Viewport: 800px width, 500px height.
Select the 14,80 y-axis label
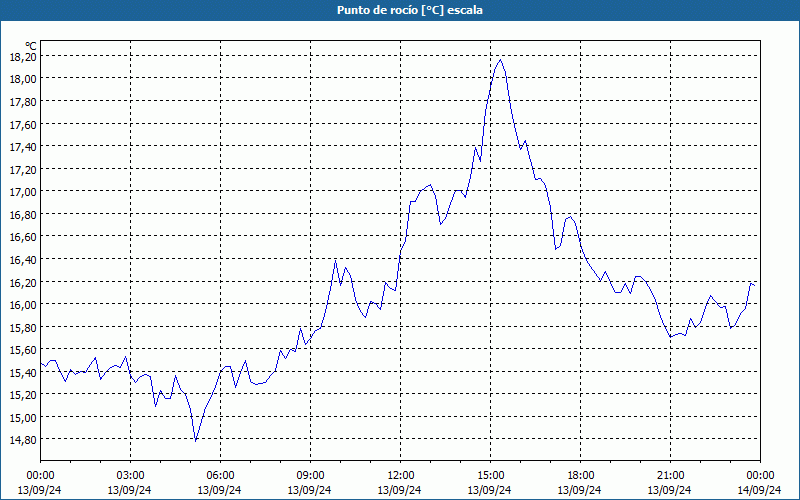point(23,440)
